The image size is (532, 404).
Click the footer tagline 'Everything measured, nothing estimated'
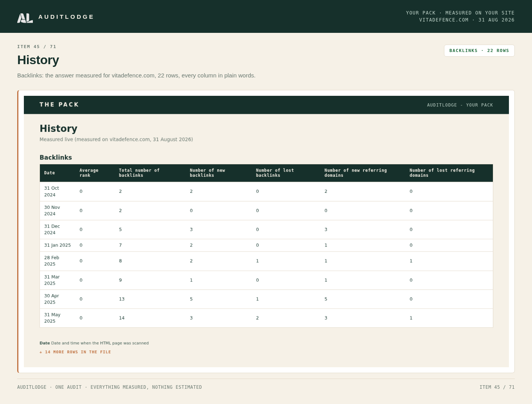tap(146, 387)
